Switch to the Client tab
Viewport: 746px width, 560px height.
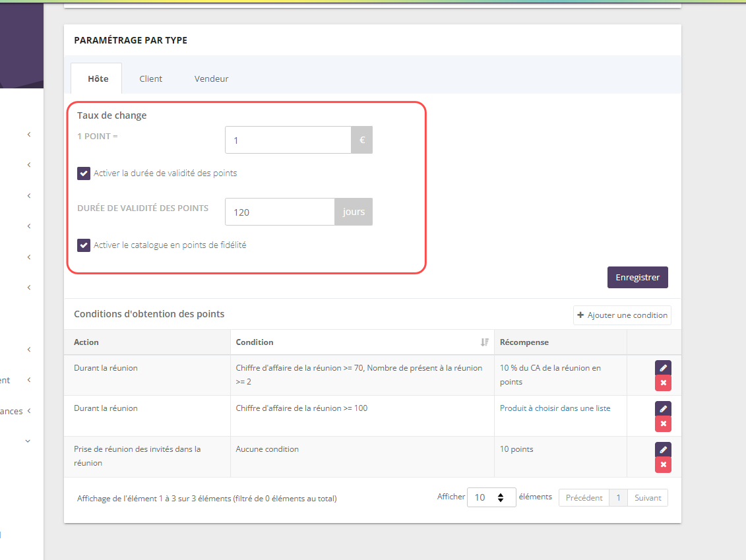pyautogui.click(x=150, y=79)
